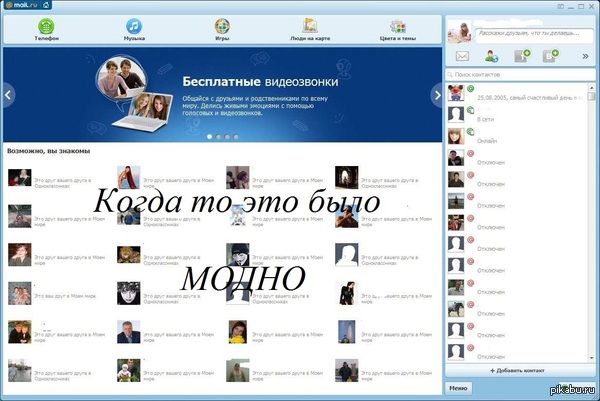Open the Музыка music section
The width and height of the screenshot is (600, 401).
point(134,28)
